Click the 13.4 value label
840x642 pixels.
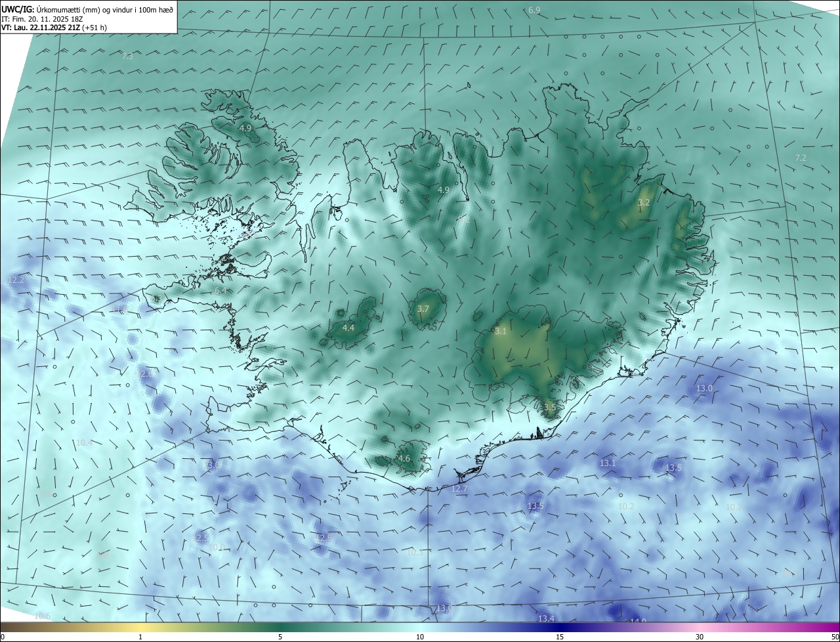(547, 619)
